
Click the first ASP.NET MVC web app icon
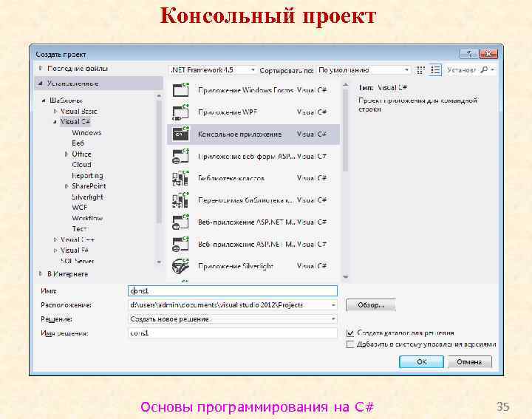[x=180, y=222]
